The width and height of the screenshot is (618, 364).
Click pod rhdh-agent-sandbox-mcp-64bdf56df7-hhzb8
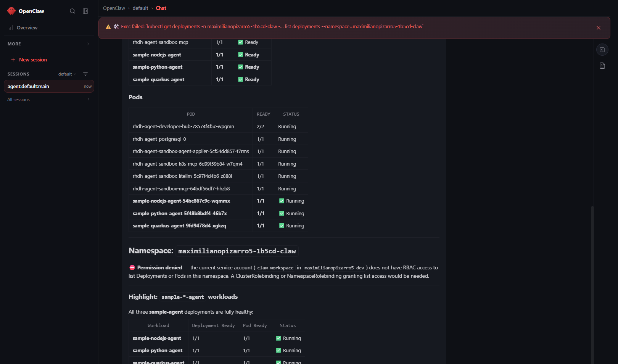click(181, 188)
